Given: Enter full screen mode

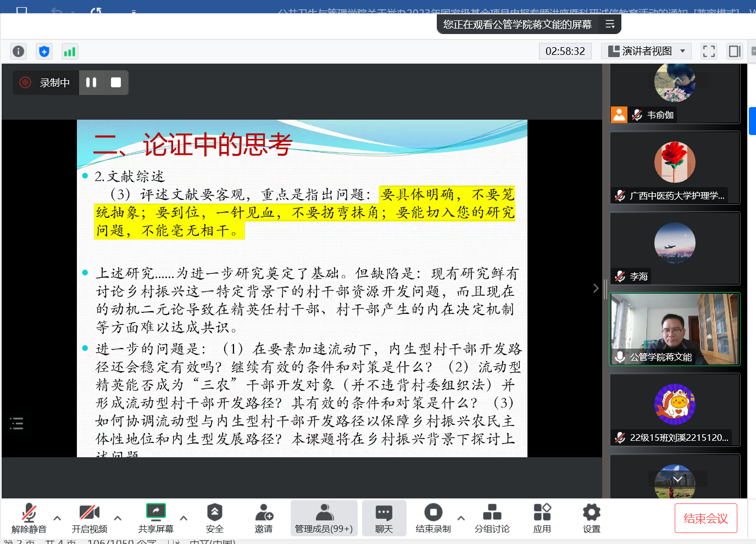Looking at the screenshot, I should [x=709, y=51].
